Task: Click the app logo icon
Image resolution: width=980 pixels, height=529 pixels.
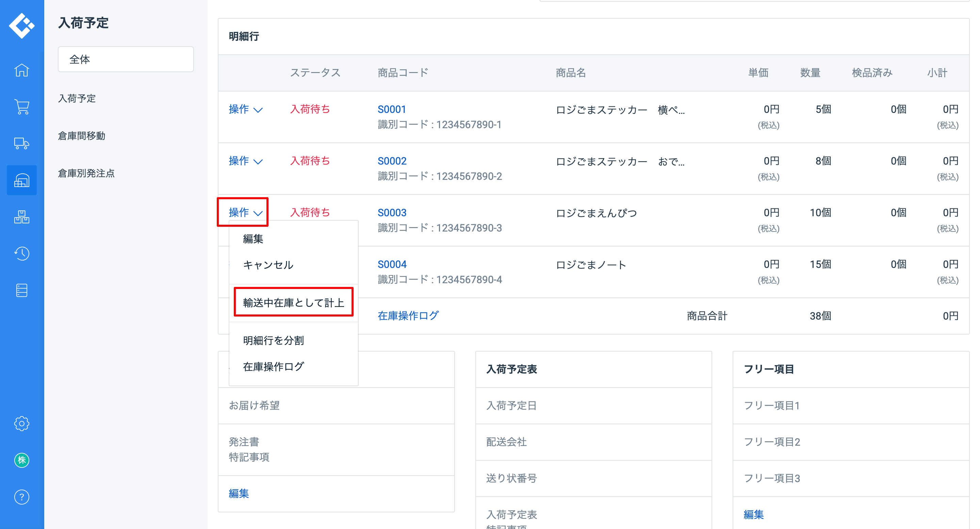Action: [22, 25]
